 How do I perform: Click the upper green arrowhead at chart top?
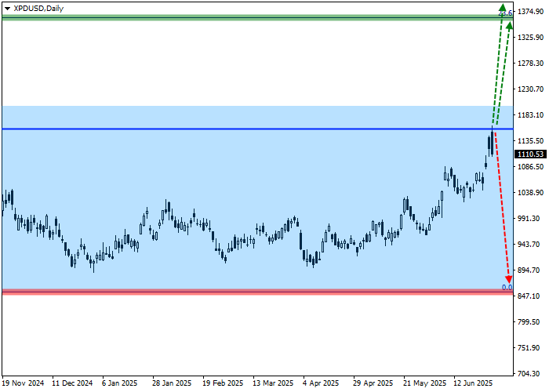(503, 9)
